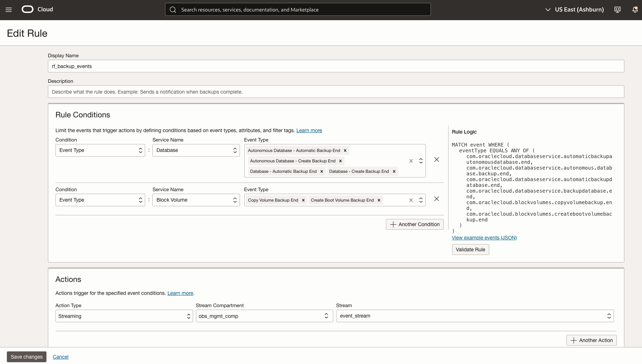
Task: Click "Another Condition" to add a condition
Action: tap(414, 224)
